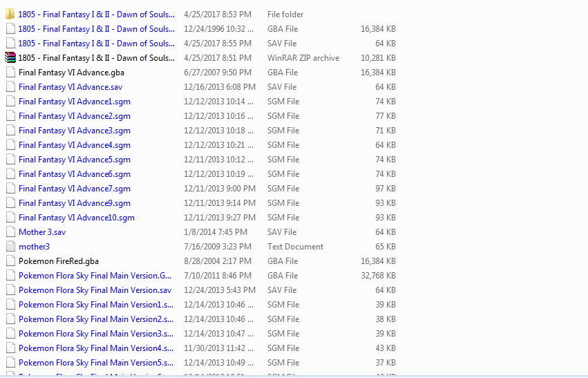Select Pokemon Flora Sky Final Main Version3 file
This screenshot has width=588, height=378.
(x=96, y=334)
